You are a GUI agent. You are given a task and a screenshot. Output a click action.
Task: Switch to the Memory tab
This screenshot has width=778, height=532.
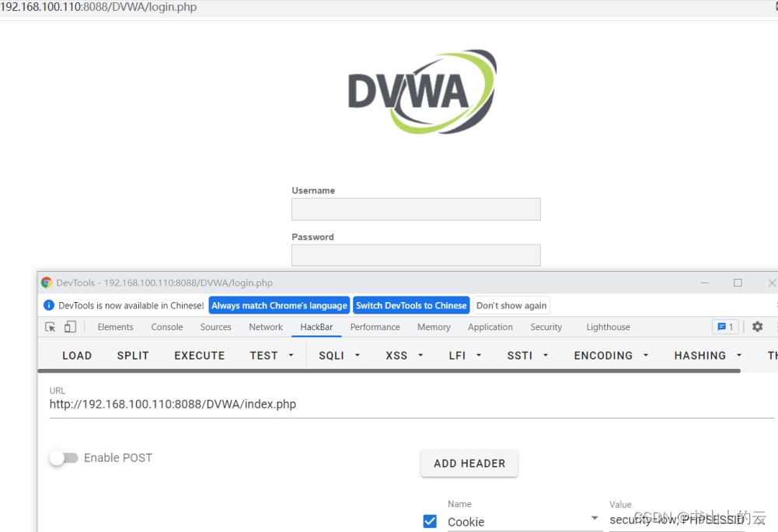click(434, 327)
